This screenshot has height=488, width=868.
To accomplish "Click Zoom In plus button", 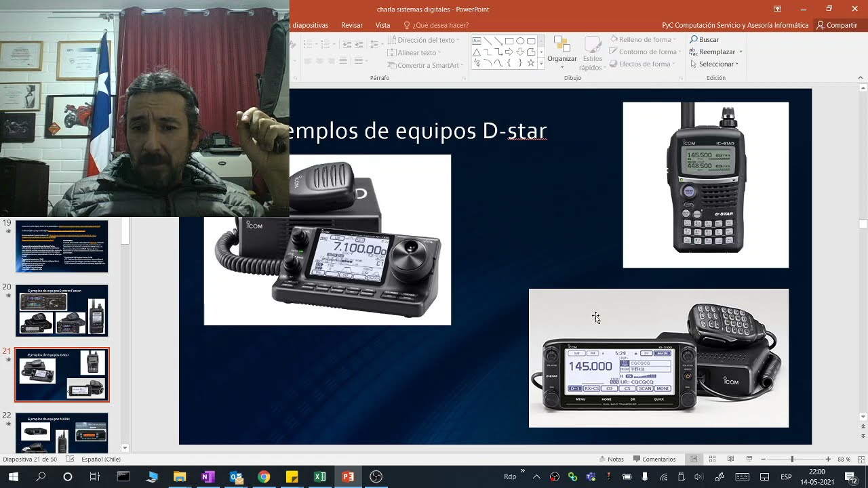I will pos(828,459).
